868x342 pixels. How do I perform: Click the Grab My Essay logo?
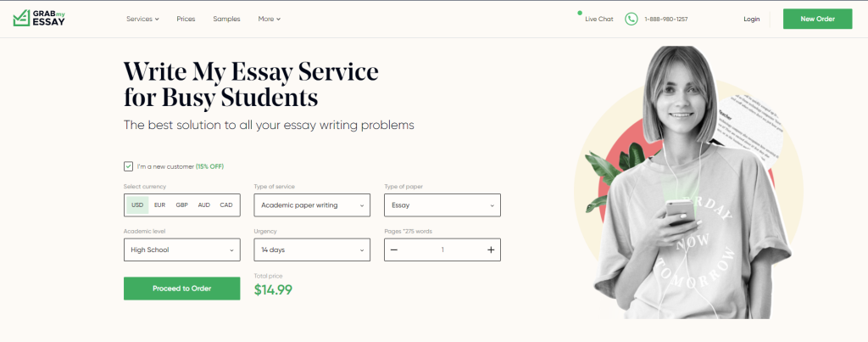pos(39,18)
